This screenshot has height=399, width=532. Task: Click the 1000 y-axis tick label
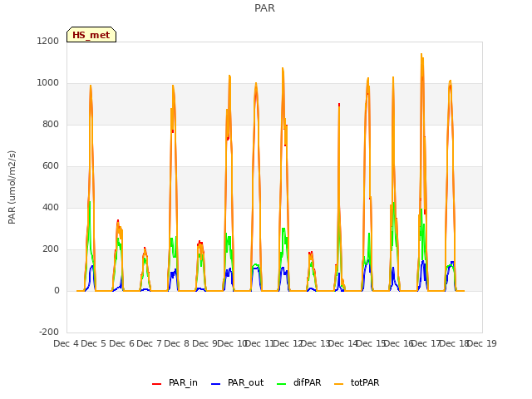point(48,83)
